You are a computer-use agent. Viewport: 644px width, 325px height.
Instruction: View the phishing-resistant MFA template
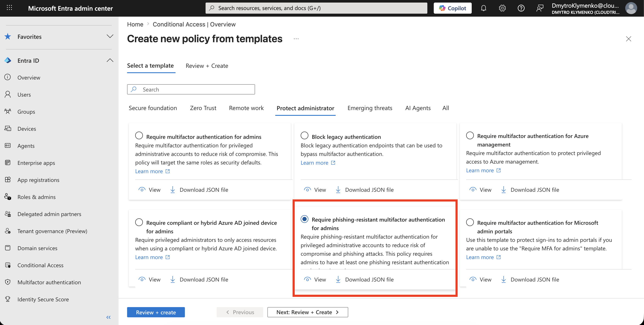(x=315, y=279)
